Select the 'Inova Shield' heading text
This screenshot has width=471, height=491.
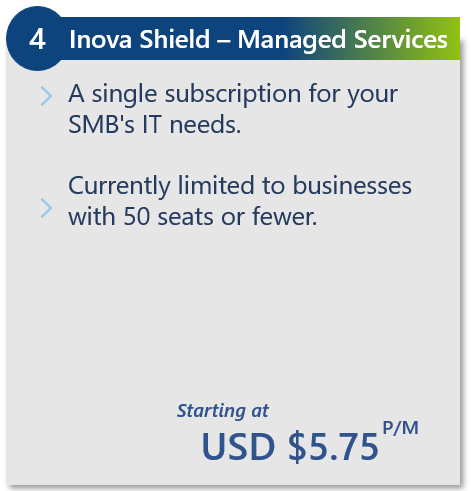pyautogui.click(x=139, y=39)
